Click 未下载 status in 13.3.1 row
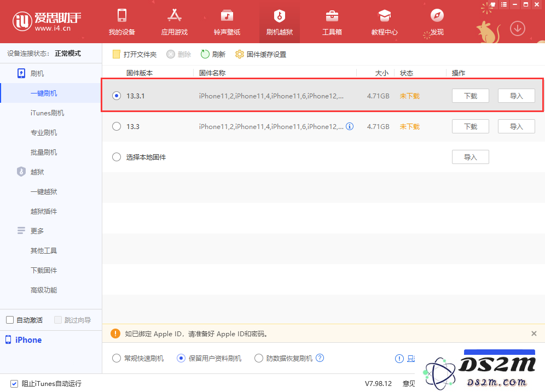Viewport: 545px width, 392px height. point(409,96)
